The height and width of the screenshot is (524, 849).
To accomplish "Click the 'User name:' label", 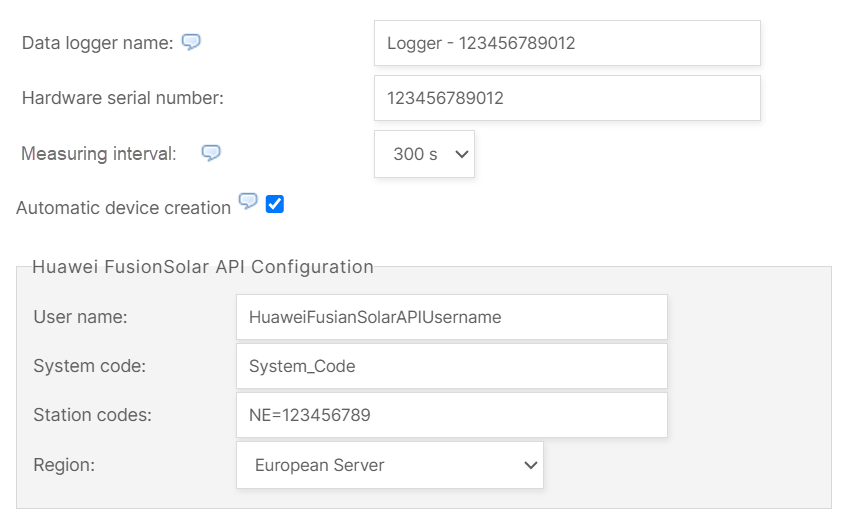I will coord(80,317).
